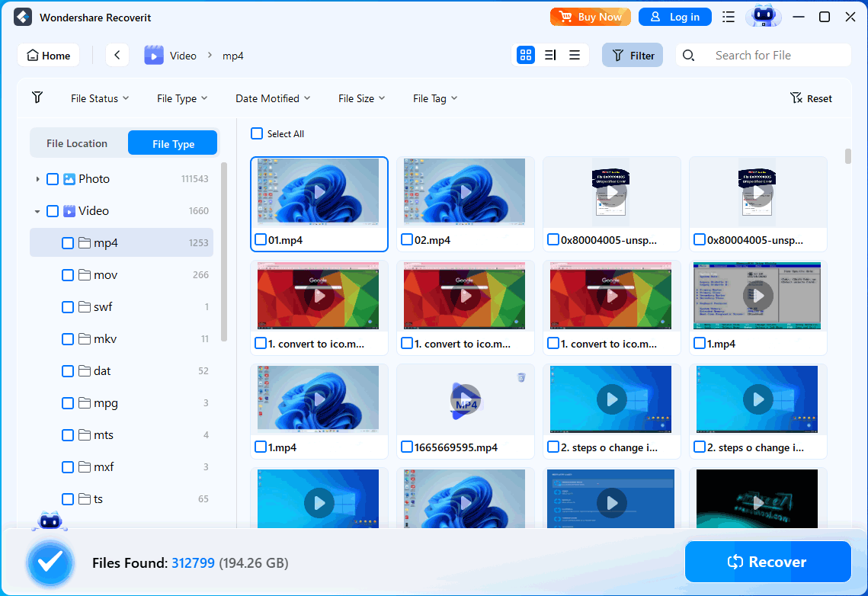The image size is (868, 596).
Task: Check the mkv folder checkbox
Action: [68, 339]
